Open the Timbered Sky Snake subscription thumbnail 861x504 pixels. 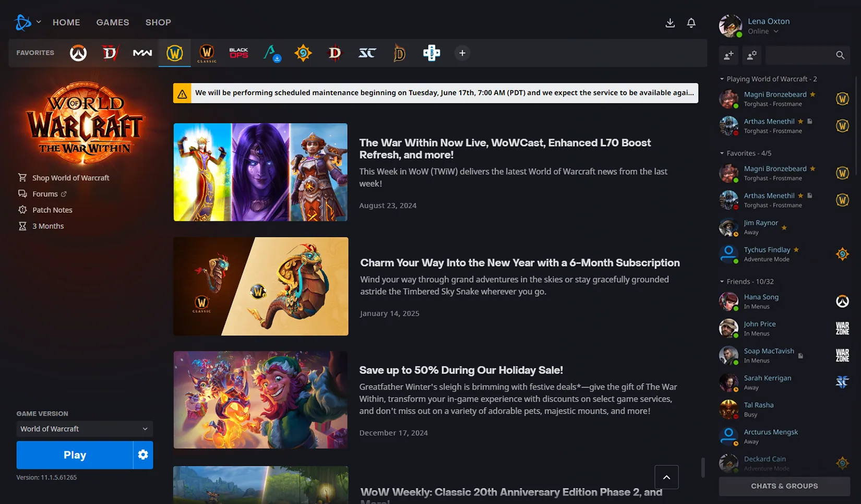(x=261, y=286)
